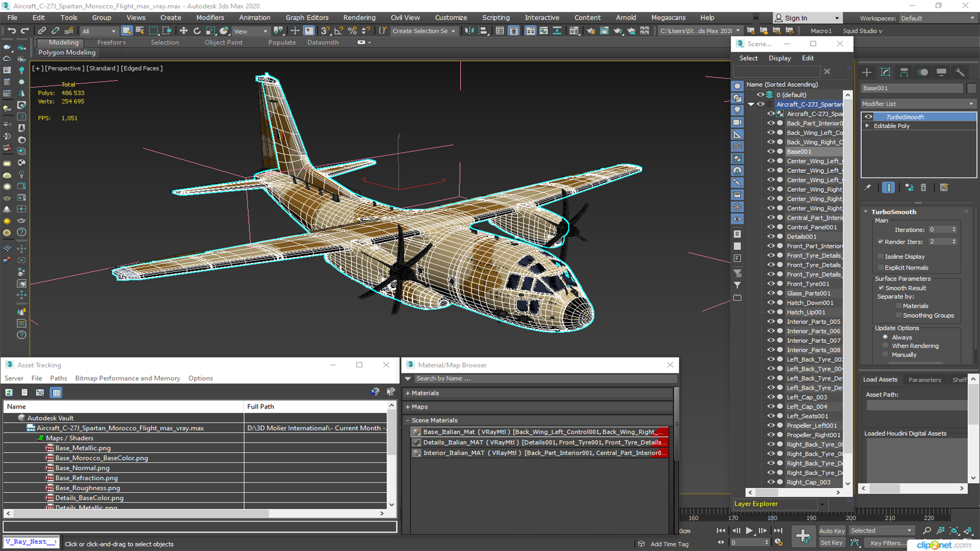980x551 pixels.
Task: Select the When Rendering update option
Action: tap(885, 346)
